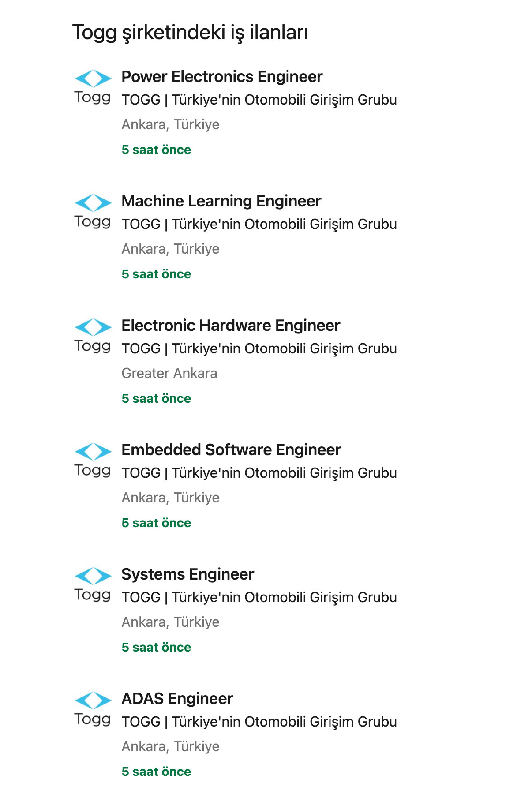Screen dimensions: 532x794
Task: Open the ADAS Engineer job listing
Action: coord(177,699)
